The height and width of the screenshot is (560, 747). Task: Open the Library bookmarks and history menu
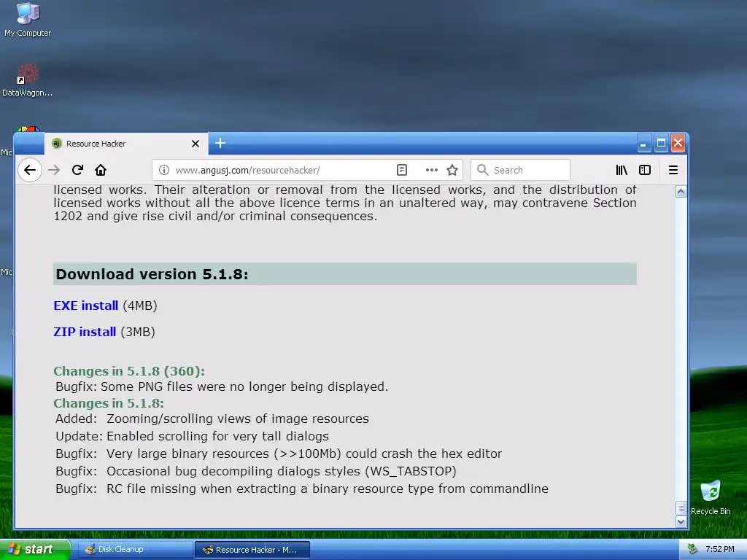pyautogui.click(x=622, y=170)
